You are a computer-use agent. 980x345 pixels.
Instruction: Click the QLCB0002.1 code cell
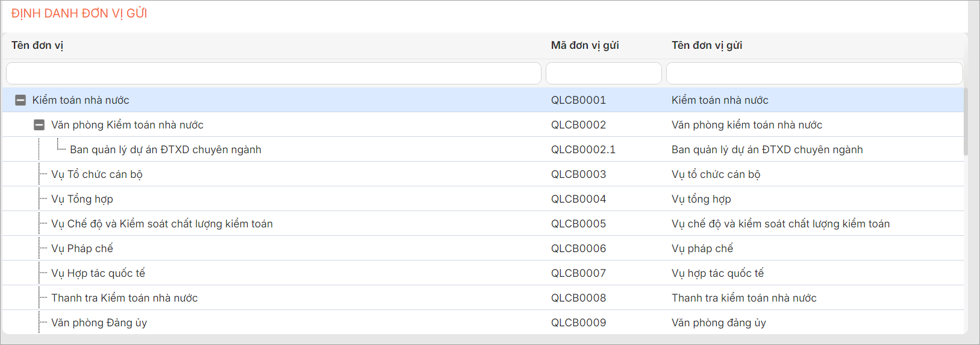[583, 150]
